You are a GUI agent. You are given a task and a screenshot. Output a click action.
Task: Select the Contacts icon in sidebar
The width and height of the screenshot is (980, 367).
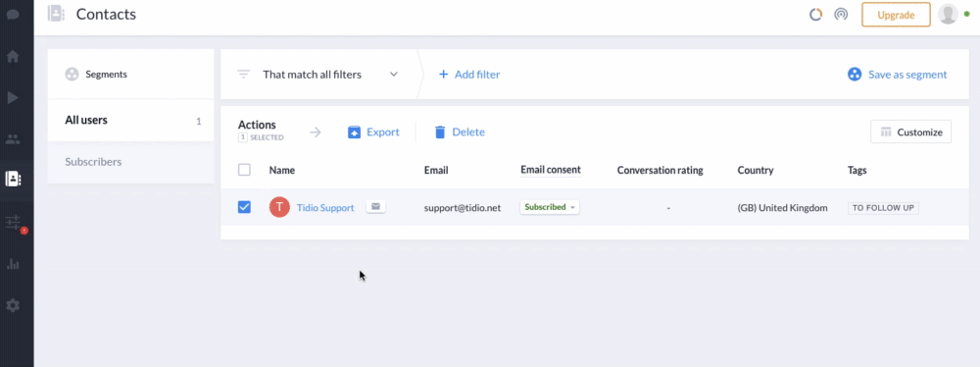pyautogui.click(x=13, y=180)
